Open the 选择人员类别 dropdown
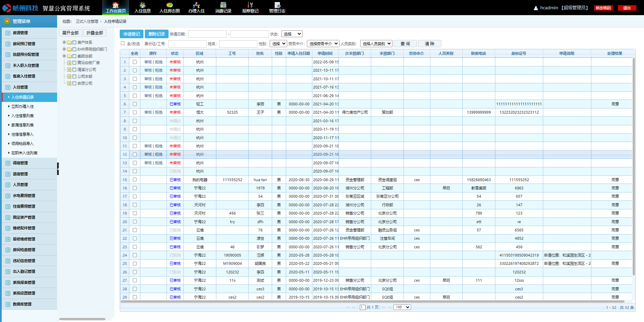 376,44
